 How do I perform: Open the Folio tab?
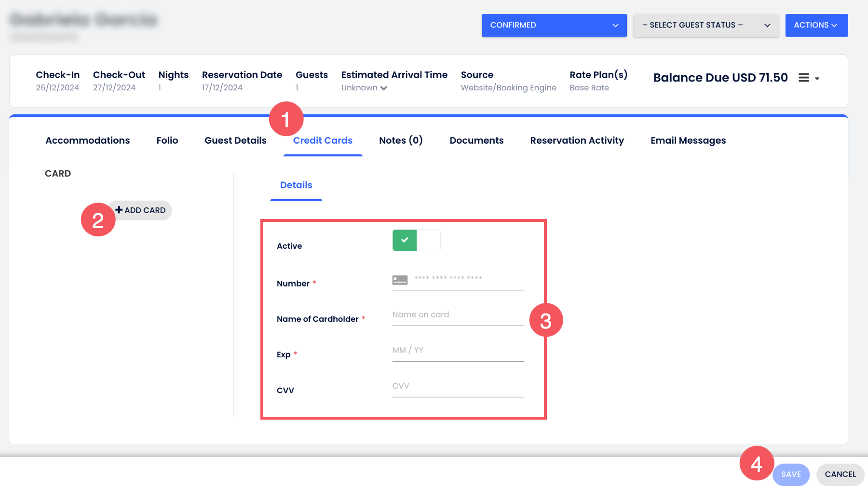pos(167,140)
